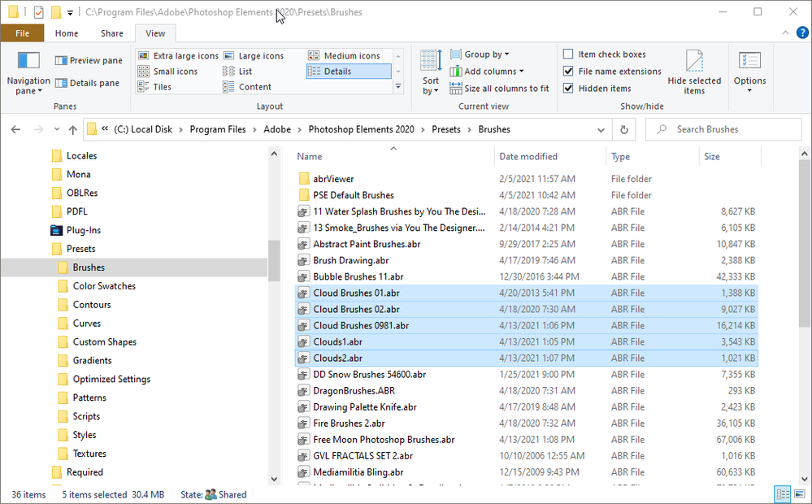Expand path chevron after Presets in address bar
This screenshot has width=812, height=504.
click(x=469, y=129)
